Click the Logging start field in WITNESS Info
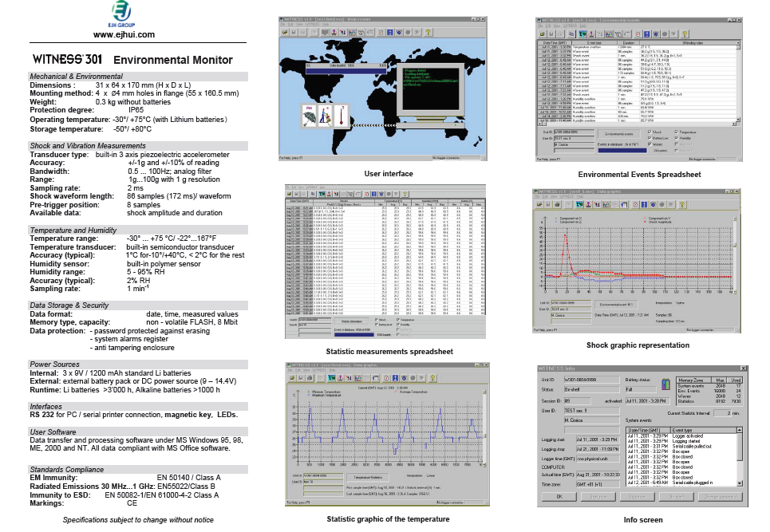The image size is (770, 532). (x=597, y=439)
